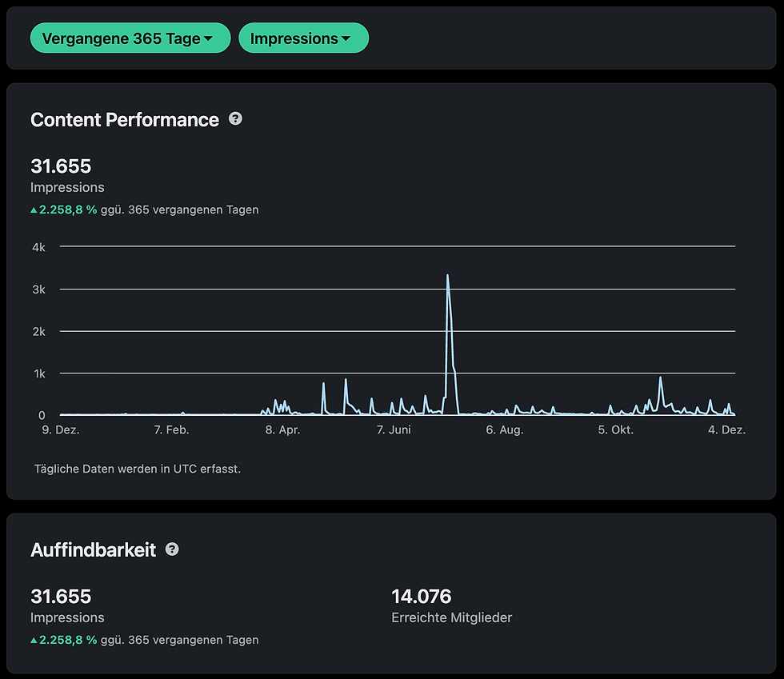Click the Erreichte Mitglieder label
The height and width of the screenshot is (679, 784).
point(454,617)
